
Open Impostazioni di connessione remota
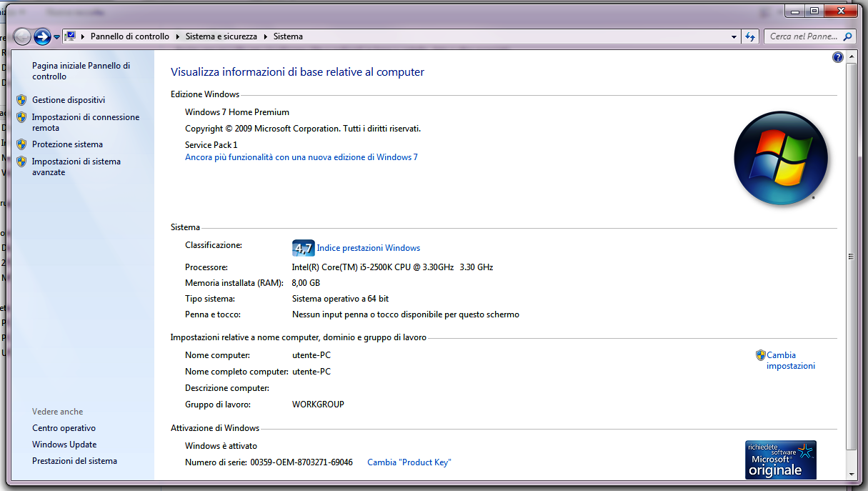coord(86,122)
